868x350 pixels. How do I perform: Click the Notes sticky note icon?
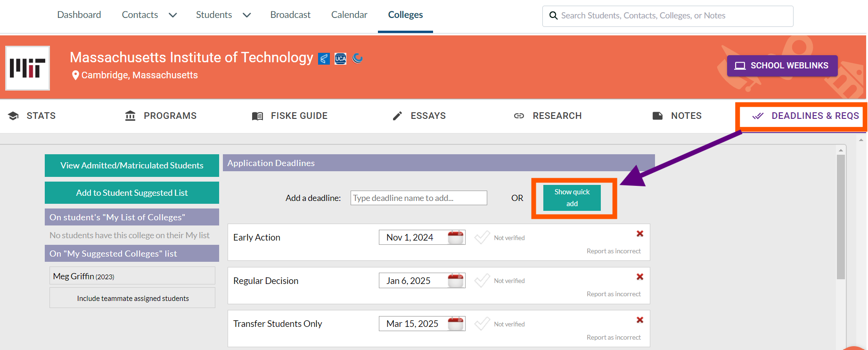pos(657,116)
